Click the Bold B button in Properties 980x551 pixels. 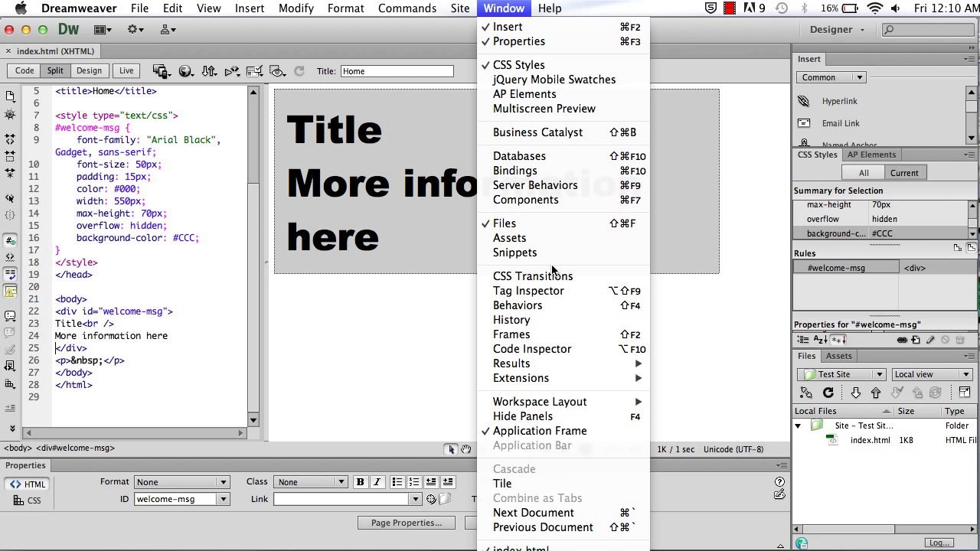[360, 482]
